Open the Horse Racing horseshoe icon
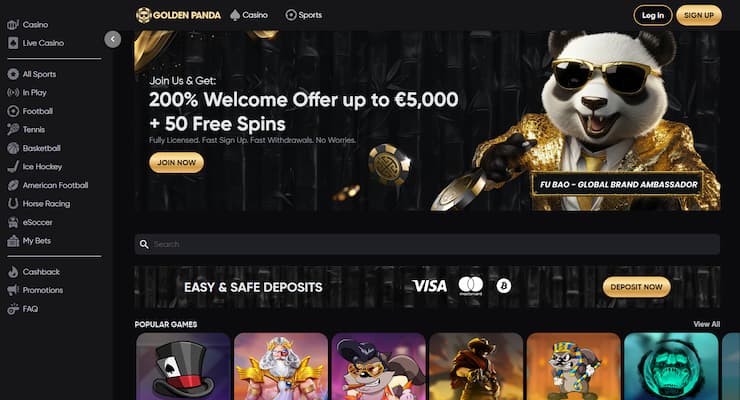Screen dimensions: 740x400 pos(13,204)
